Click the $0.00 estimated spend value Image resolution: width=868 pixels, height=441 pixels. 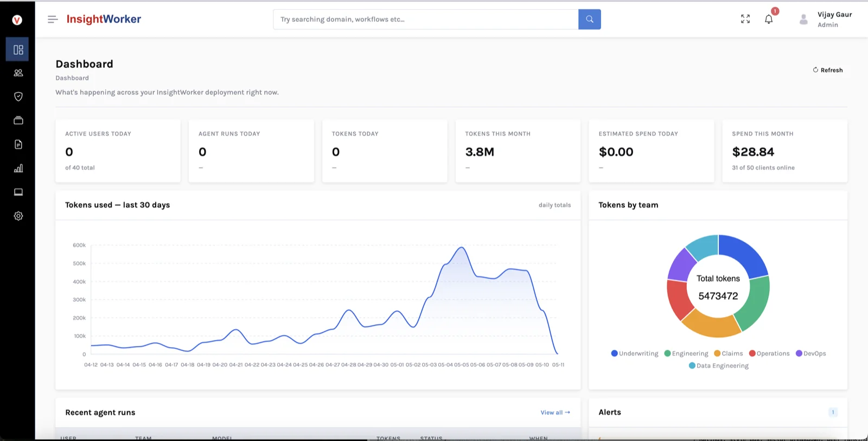616,152
